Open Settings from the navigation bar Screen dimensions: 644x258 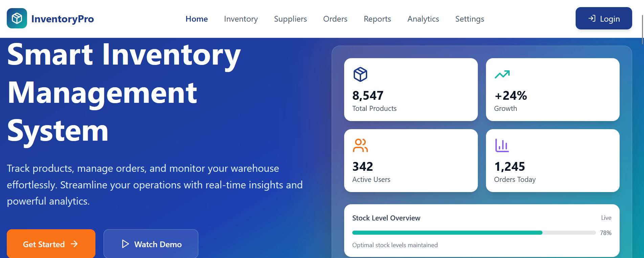470,19
